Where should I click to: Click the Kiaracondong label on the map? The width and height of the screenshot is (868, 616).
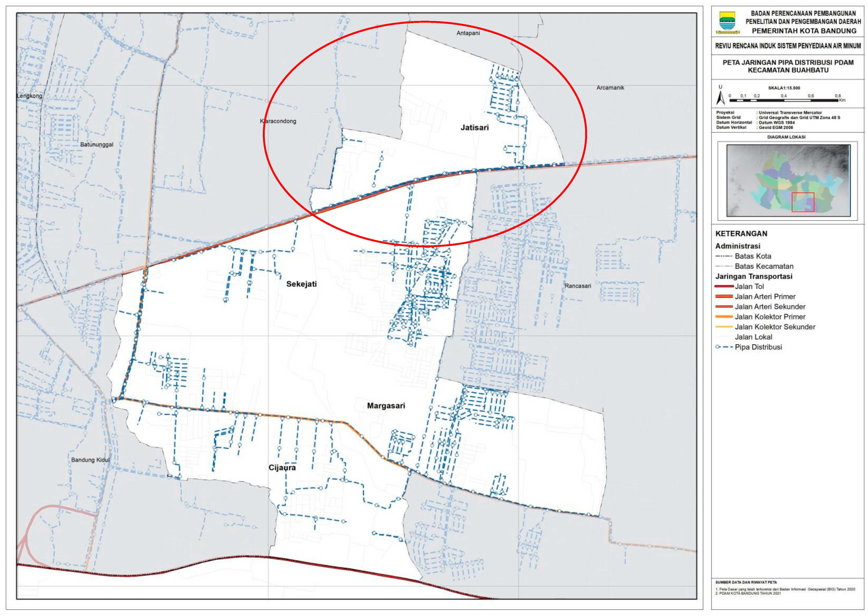coord(278,121)
